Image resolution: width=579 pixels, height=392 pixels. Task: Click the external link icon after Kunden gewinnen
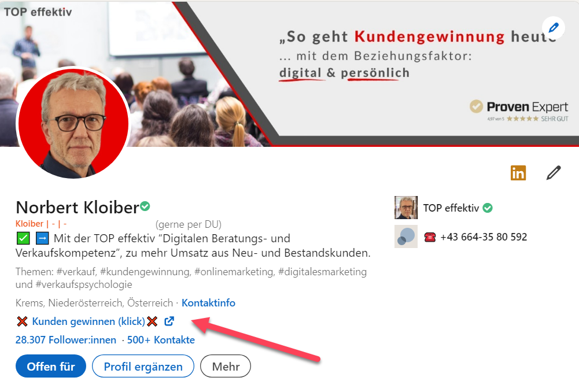tap(169, 321)
